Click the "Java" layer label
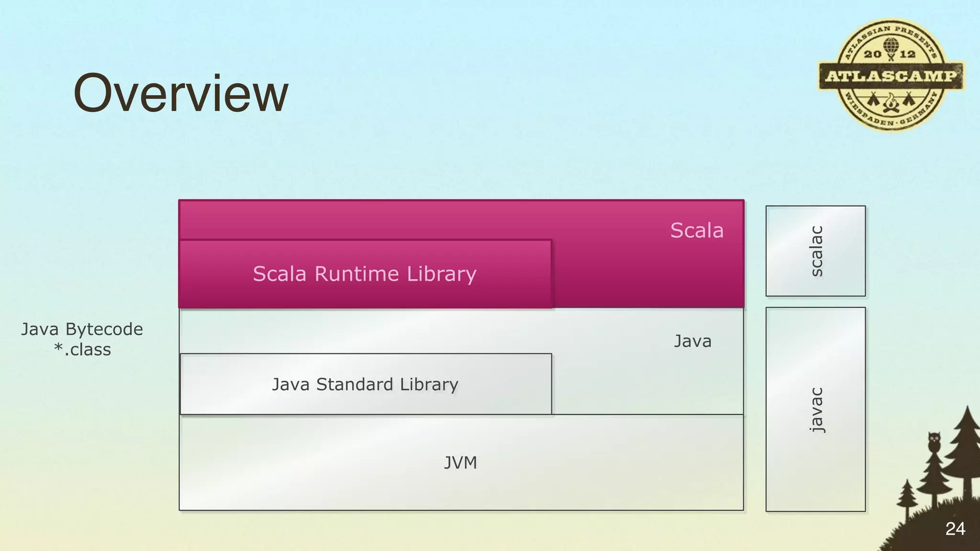This screenshot has width=980, height=551. [692, 341]
